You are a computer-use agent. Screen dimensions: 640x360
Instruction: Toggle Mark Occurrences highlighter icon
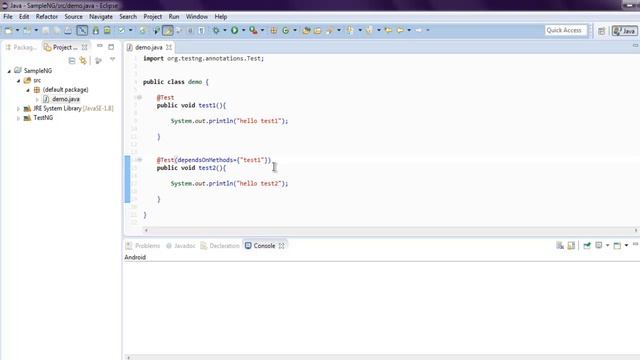(167, 30)
